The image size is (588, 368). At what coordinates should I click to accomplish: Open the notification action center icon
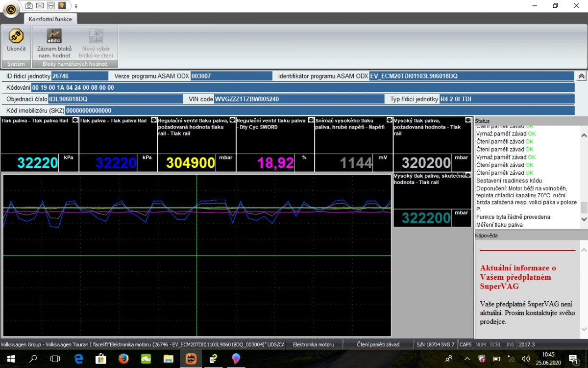[x=573, y=359]
